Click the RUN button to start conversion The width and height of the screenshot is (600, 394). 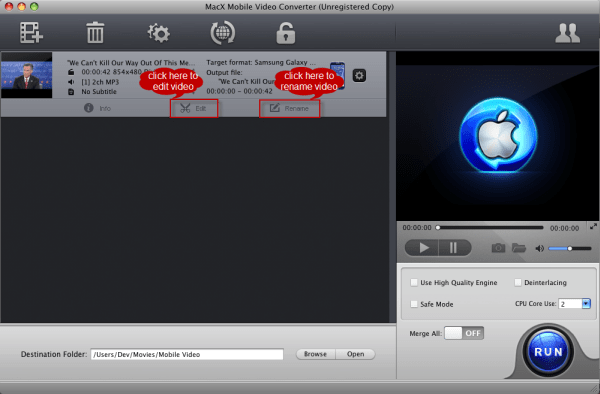point(548,352)
